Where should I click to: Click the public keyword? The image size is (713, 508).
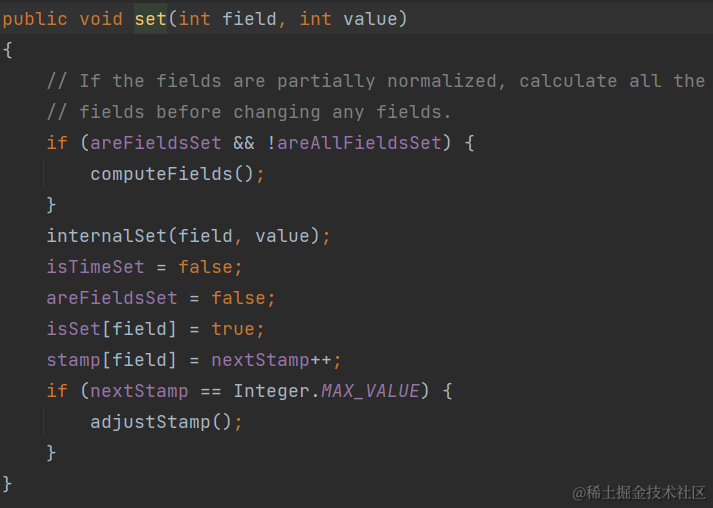point(34,19)
